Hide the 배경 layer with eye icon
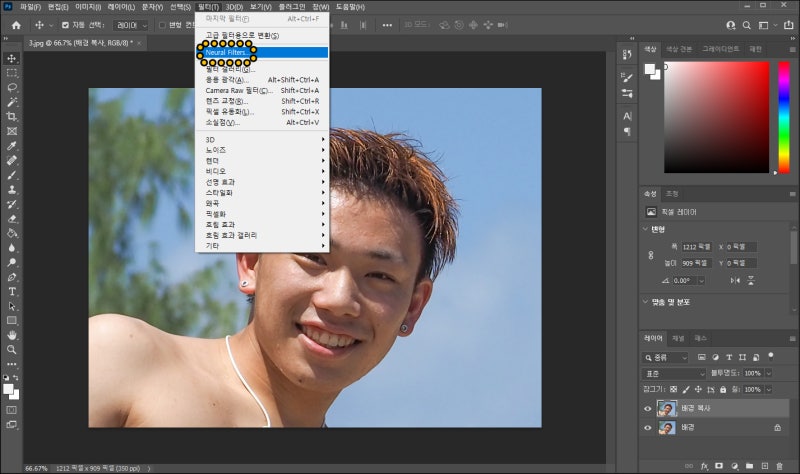Viewport: 800px width, 474px height. tap(647, 428)
